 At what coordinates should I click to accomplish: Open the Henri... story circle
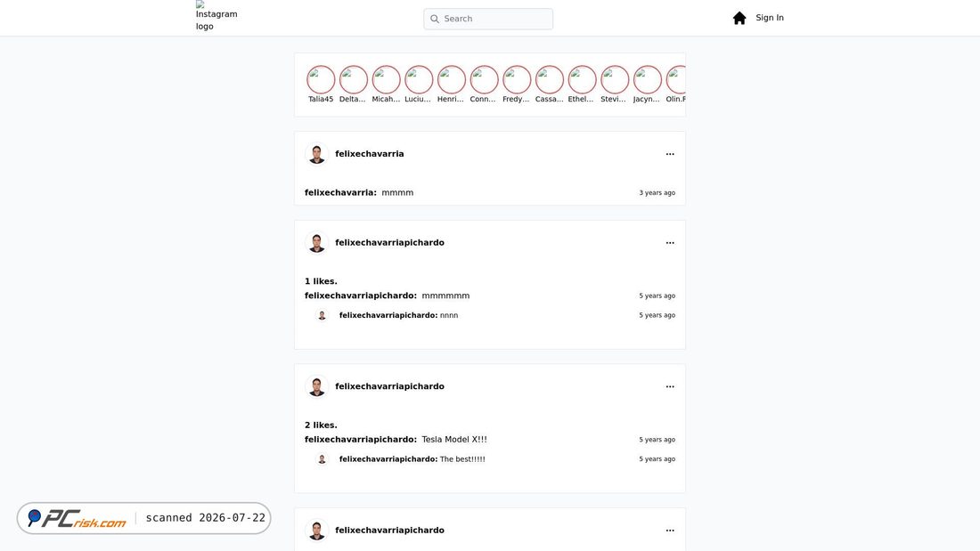coord(452,80)
